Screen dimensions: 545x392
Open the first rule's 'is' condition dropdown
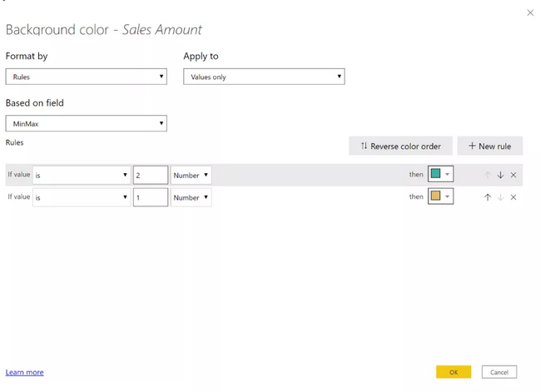pos(81,175)
